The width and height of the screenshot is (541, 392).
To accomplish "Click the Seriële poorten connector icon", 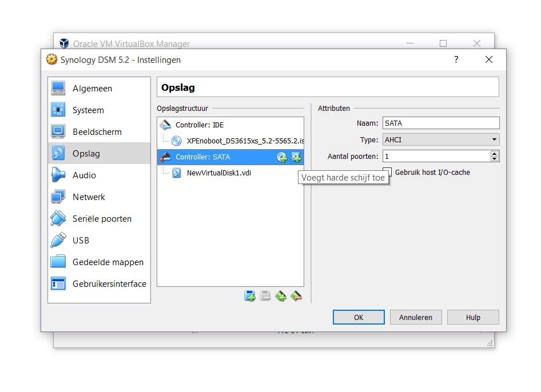I will (58, 219).
